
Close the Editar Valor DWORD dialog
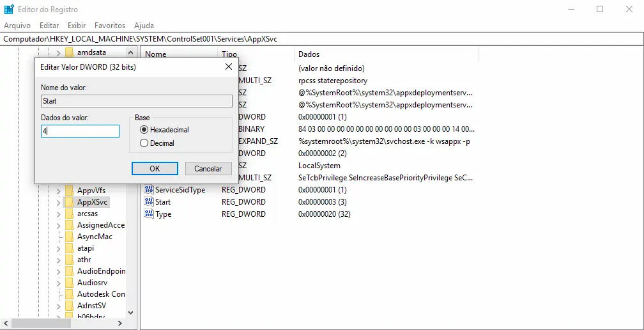[x=229, y=67]
